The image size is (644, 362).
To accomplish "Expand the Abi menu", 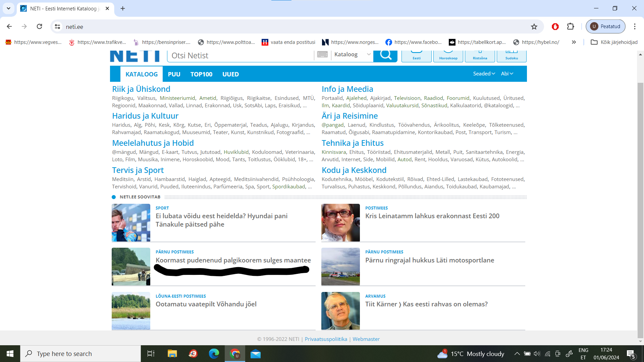I will coord(507,74).
